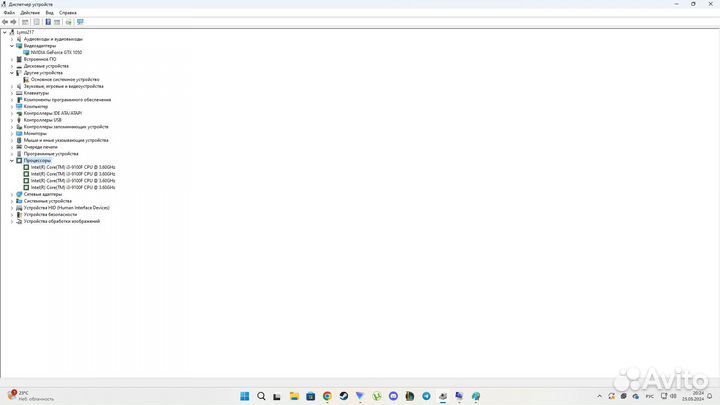Click the blue Help question-mark toolbar icon

[48, 22]
